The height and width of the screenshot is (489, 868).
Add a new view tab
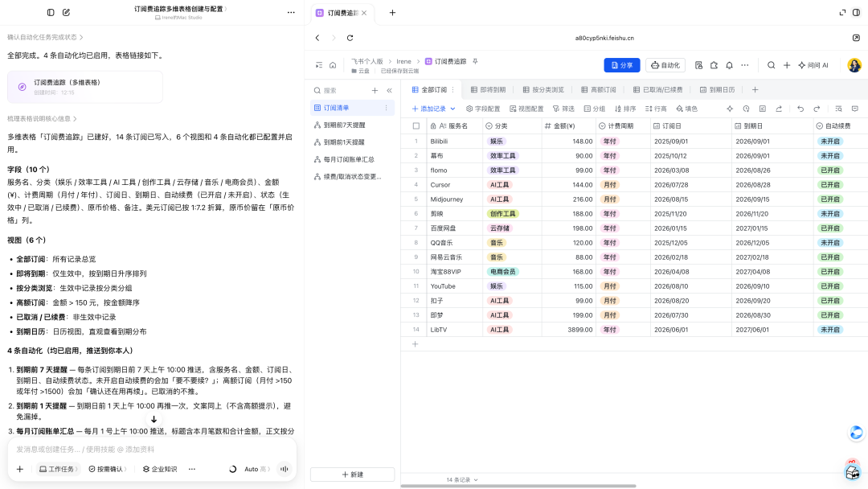755,90
